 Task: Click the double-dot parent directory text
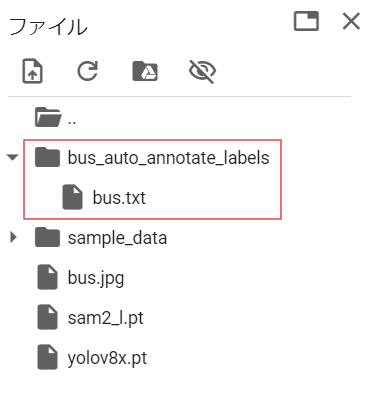[72, 122]
